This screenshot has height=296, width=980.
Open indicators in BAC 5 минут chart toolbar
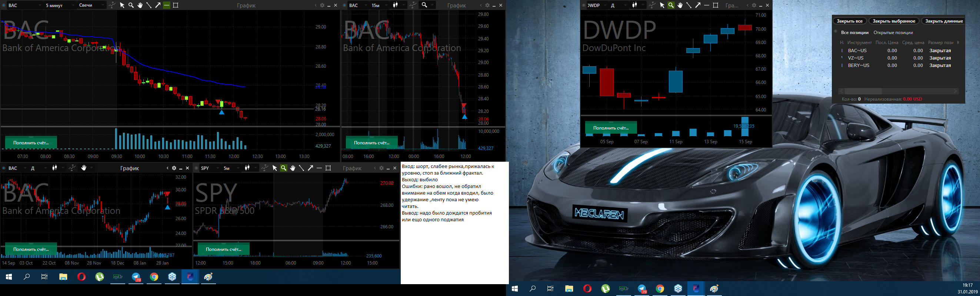tap(112, 5)
